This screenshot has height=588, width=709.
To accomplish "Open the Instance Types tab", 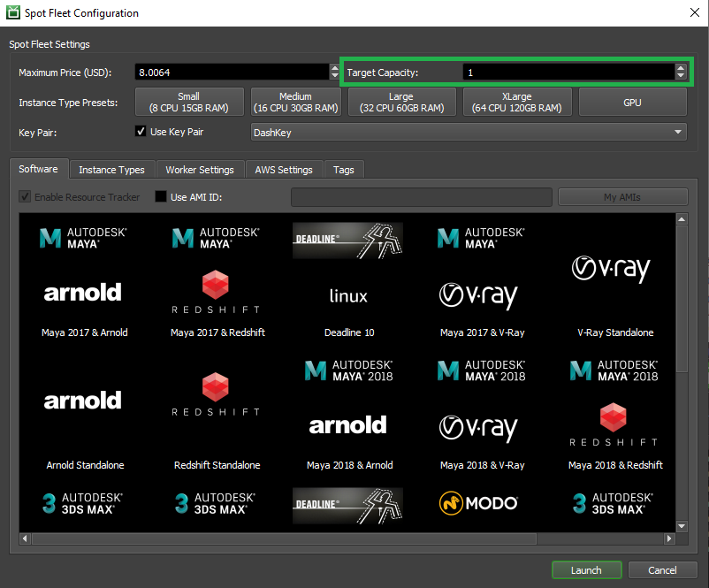I will coord(111,170).
